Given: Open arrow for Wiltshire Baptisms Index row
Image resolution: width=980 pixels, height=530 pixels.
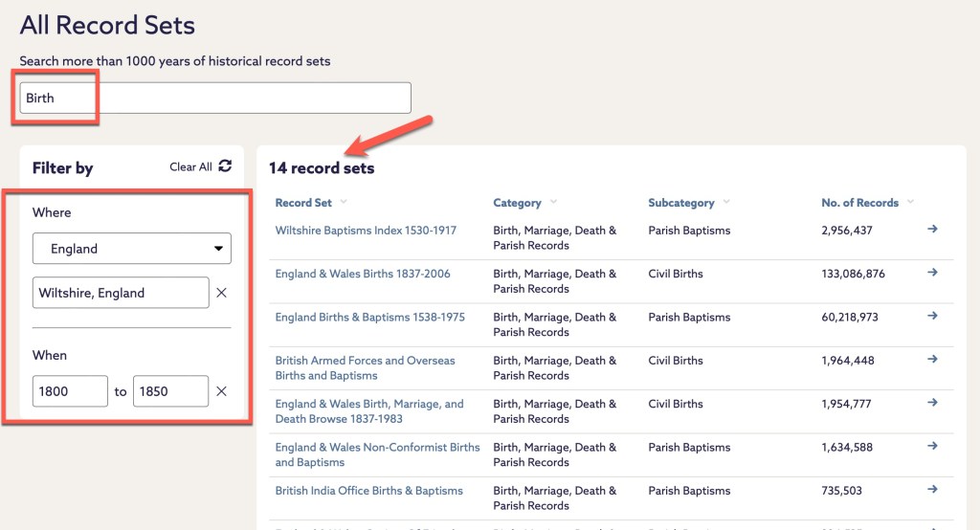Looking at the screenshot, I should (x=933, y=230).
